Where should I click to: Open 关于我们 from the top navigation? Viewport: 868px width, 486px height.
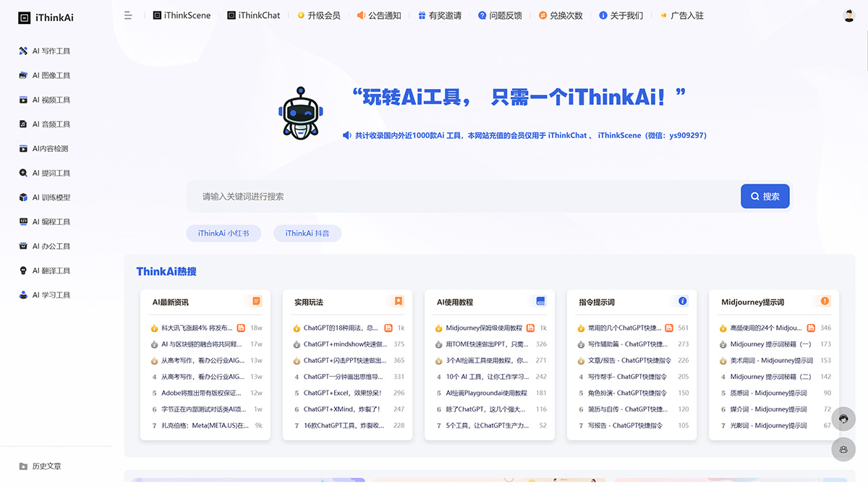pos(621,14)
